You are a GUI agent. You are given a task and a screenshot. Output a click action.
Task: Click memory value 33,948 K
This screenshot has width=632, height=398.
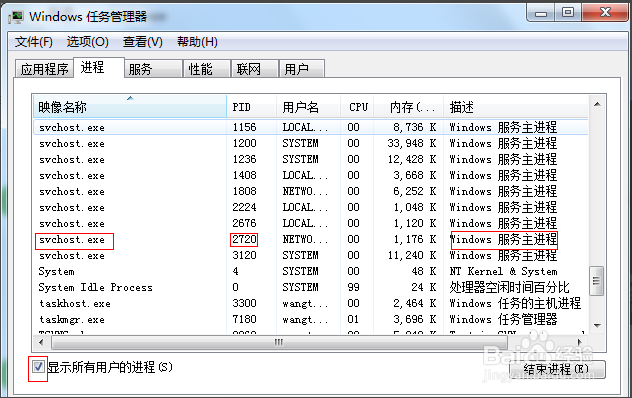[x=412, y=143]
